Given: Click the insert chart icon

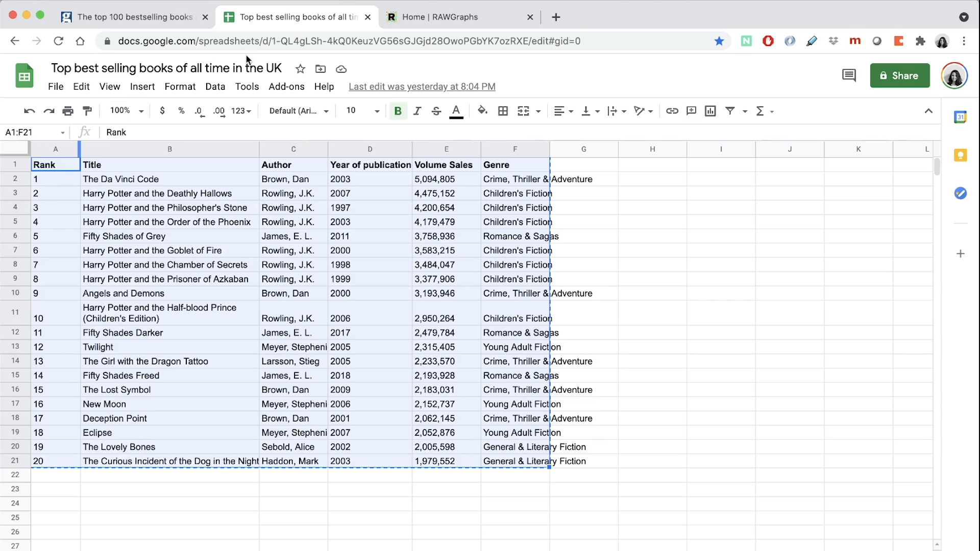Looking at the screenshot, I should [710, 111].
